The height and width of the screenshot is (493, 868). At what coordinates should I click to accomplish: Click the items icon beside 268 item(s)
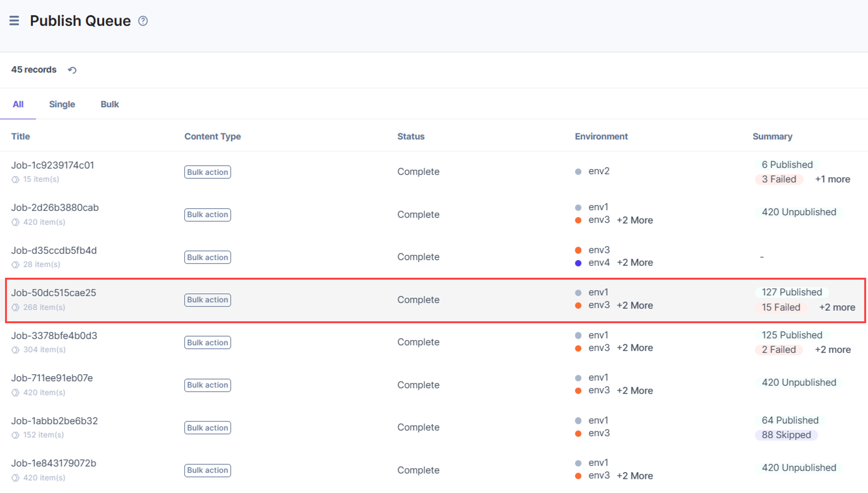(15, 307)
